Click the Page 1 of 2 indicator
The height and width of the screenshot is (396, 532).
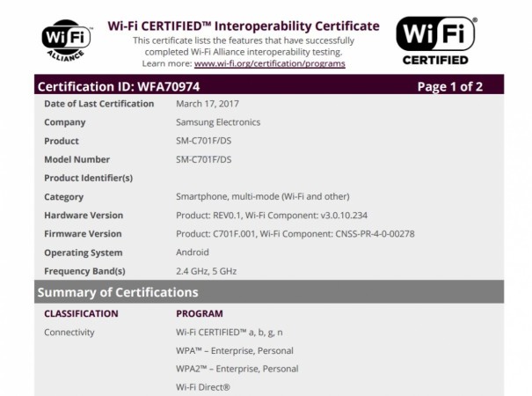click(x=450, y=86)
